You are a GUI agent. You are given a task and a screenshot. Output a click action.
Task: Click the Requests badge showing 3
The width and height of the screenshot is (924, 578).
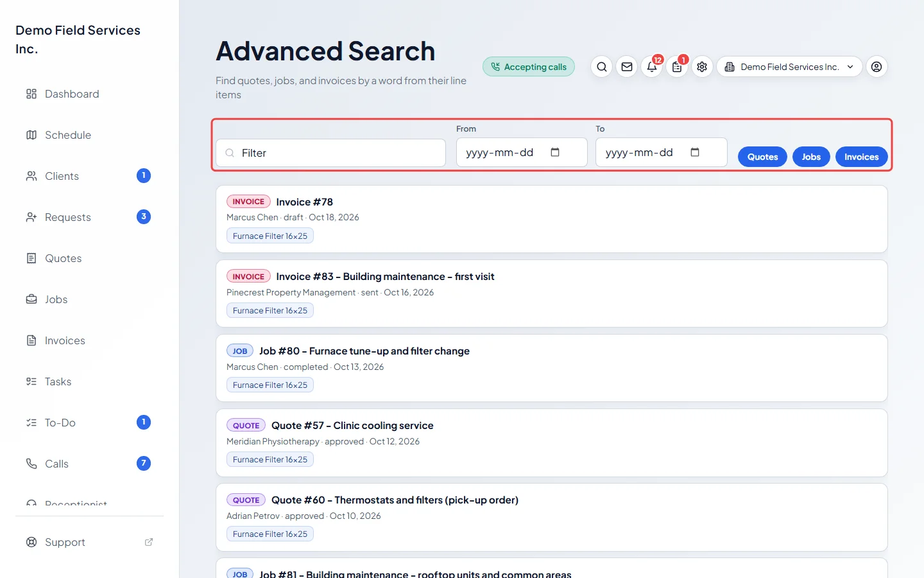point(144,216)
